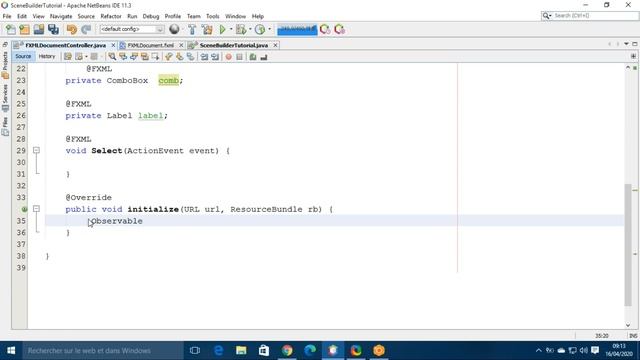640x360 pixels.
Task: Click the Windows taskbar search box
Action: pos(103,351)
